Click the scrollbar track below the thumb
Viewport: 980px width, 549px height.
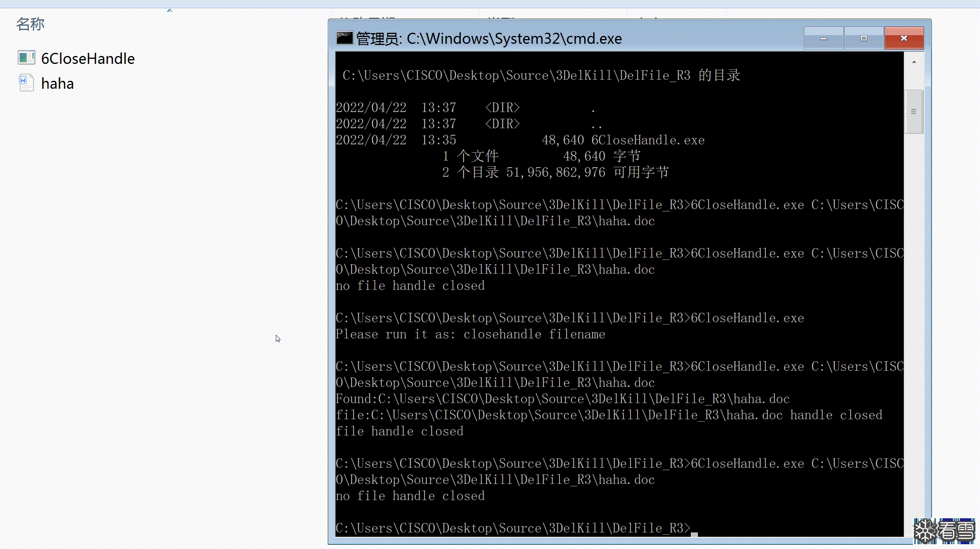[913, 316]
